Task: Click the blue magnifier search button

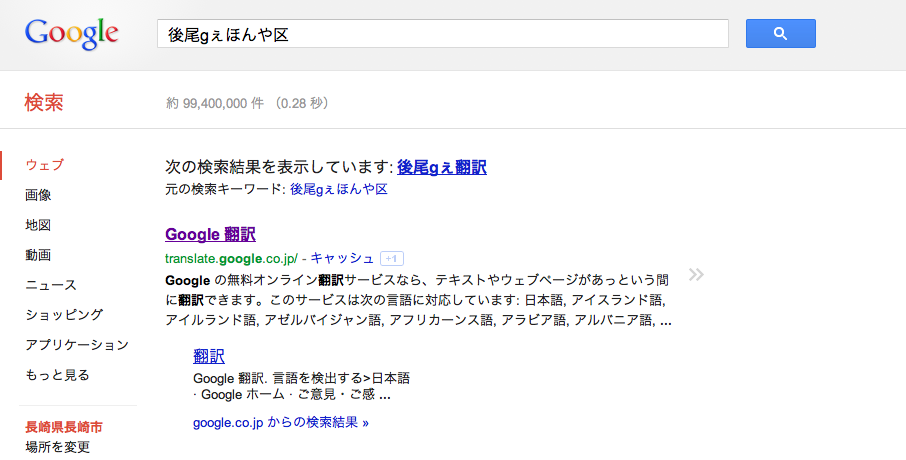Action: click(781, 34)
